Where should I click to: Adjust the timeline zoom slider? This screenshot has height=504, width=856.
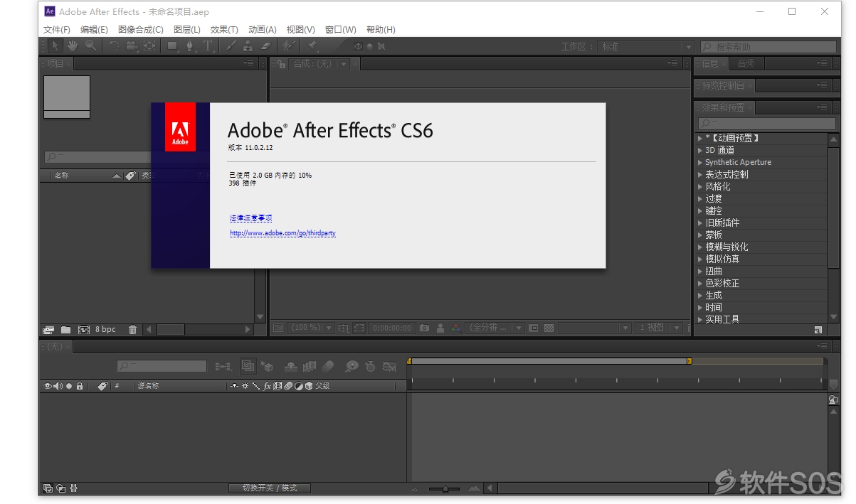point(445,488)
